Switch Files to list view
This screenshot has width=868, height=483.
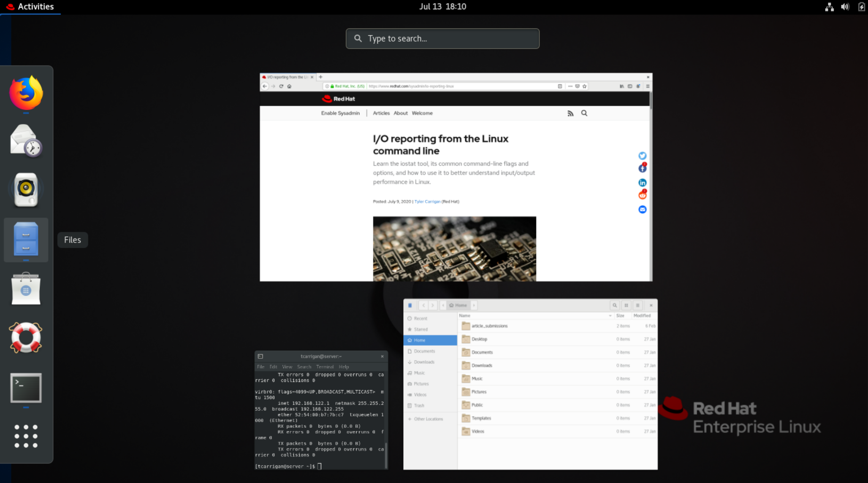[x=638, y=305]
